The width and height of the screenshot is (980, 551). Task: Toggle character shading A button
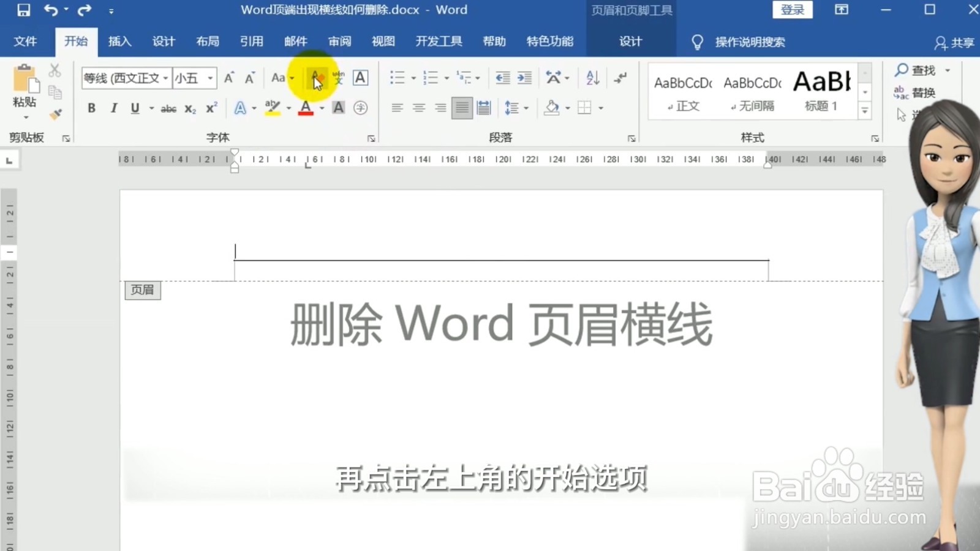338,108
